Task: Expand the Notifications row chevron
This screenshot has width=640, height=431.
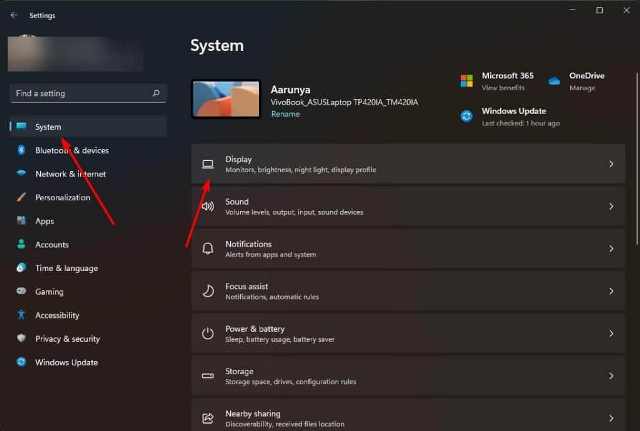Action: point(611,249)
